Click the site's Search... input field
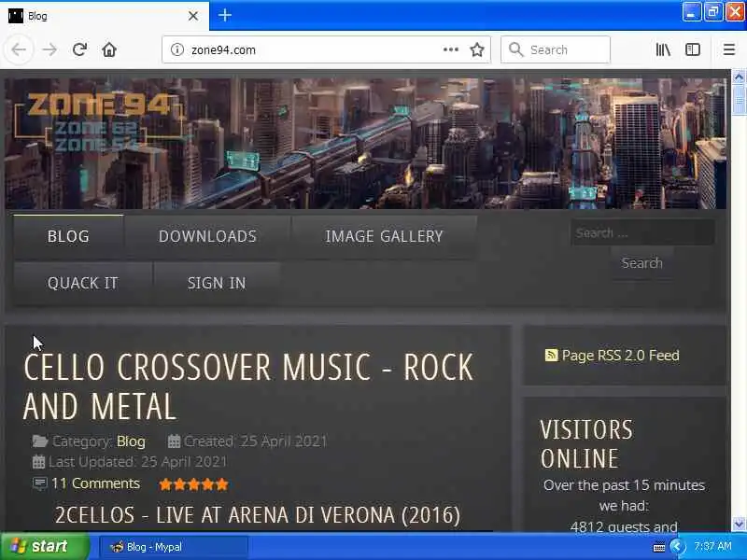The image size is (747, 560). [x=642, y=232]
